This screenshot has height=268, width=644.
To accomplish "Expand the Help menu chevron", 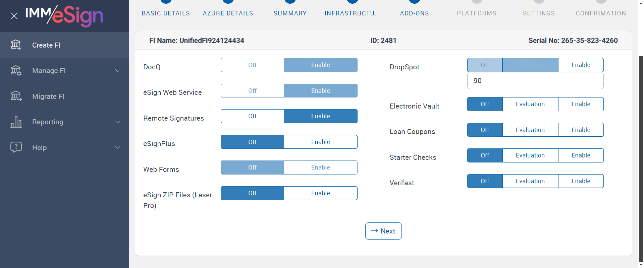I will [118, 147].
